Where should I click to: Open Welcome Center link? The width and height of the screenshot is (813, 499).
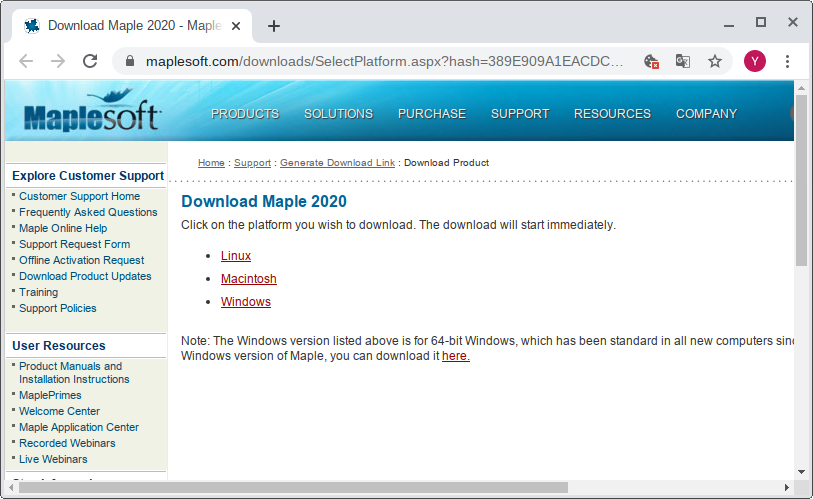59,411
